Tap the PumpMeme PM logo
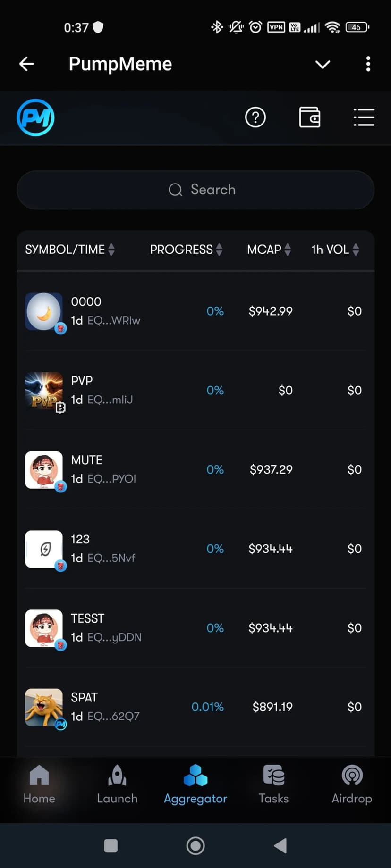Screen dimensions: 391x868 coord(35,117)
